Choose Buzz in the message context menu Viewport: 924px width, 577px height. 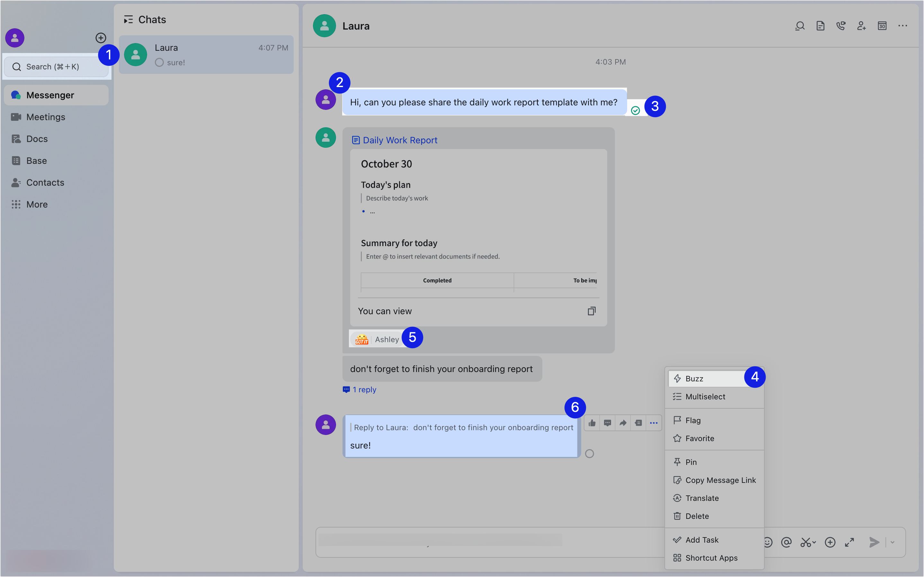click(694, 378)
